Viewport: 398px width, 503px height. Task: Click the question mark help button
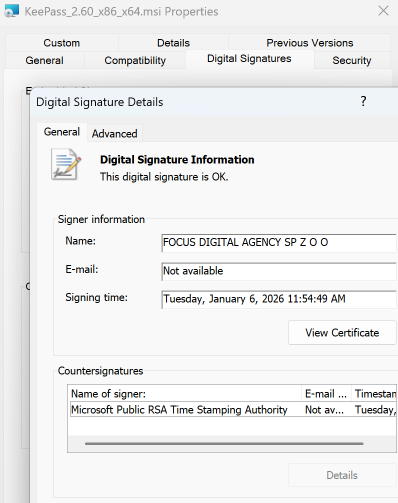[363, 101]
